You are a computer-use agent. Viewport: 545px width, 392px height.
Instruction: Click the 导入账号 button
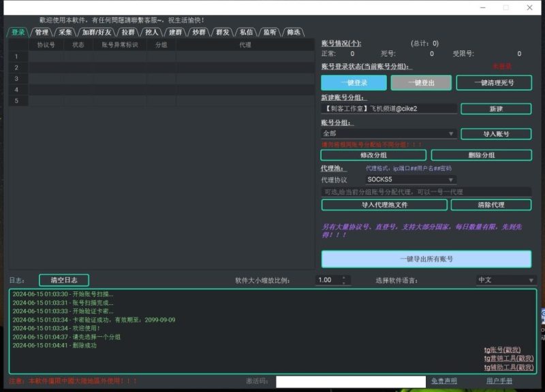[x=496, y=133]
